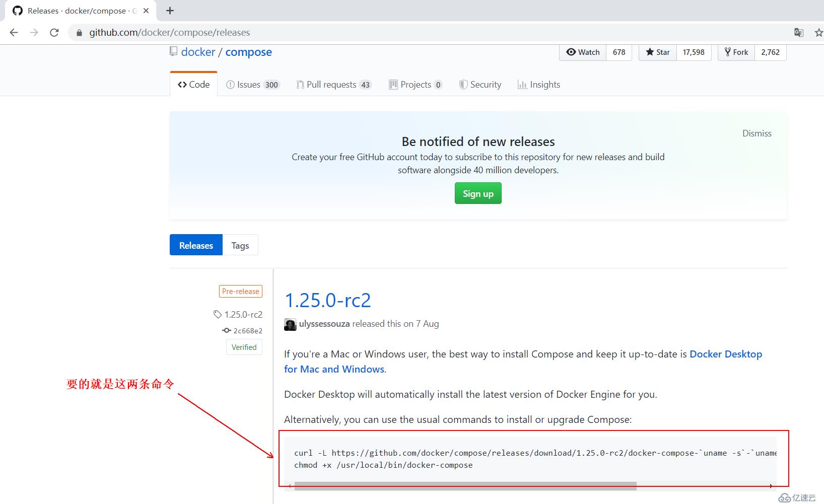Open the 1.25.0-rc2 release title
This screenshot has width=824, height=504.
tap(328, 301)
